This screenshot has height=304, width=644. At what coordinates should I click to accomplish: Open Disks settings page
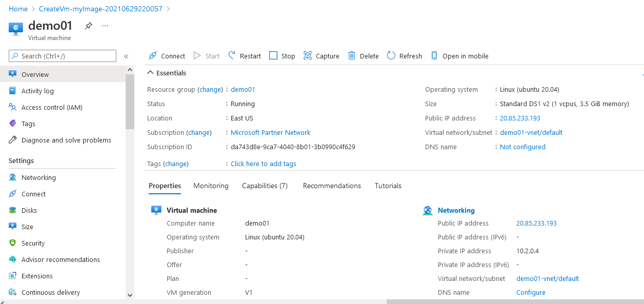coord(29,210)
